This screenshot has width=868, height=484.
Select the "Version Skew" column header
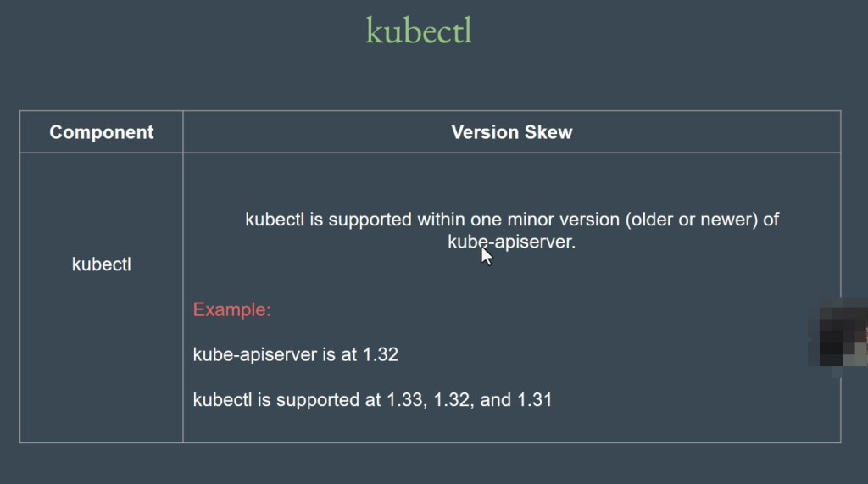tap(511, 132)
